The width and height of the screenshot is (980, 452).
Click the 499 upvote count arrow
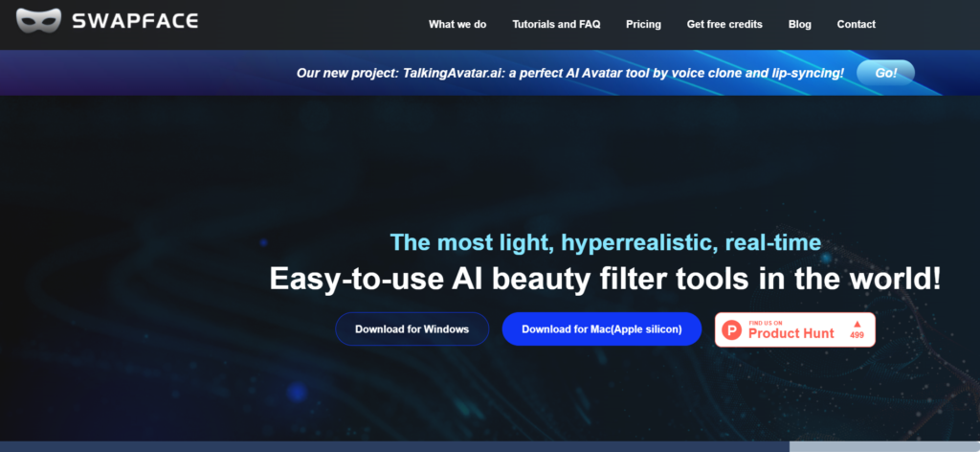857,324
